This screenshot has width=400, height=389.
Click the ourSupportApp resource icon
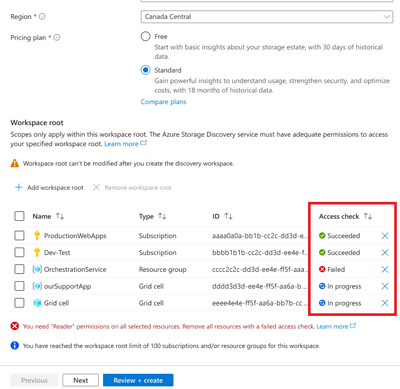coord(37,286)
